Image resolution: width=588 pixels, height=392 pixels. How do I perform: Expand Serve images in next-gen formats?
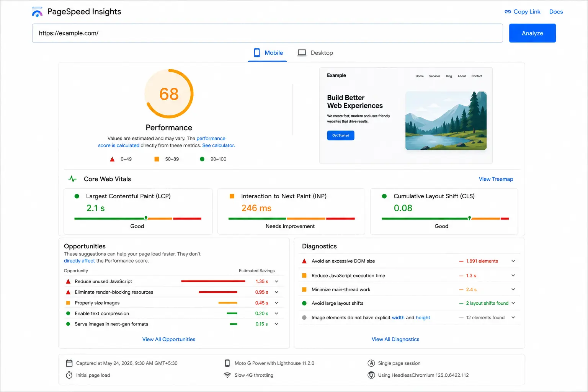tap(276, 324)
